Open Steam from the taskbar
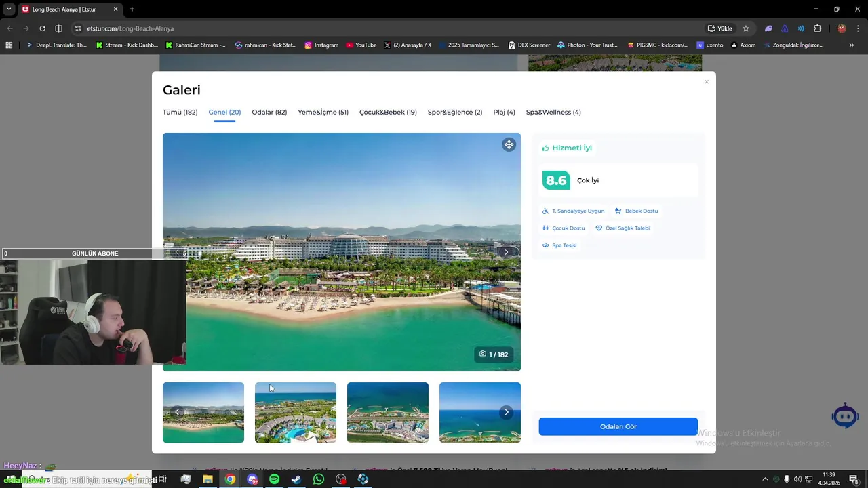This screenshot has width=868, height=488. click(296, 479)
